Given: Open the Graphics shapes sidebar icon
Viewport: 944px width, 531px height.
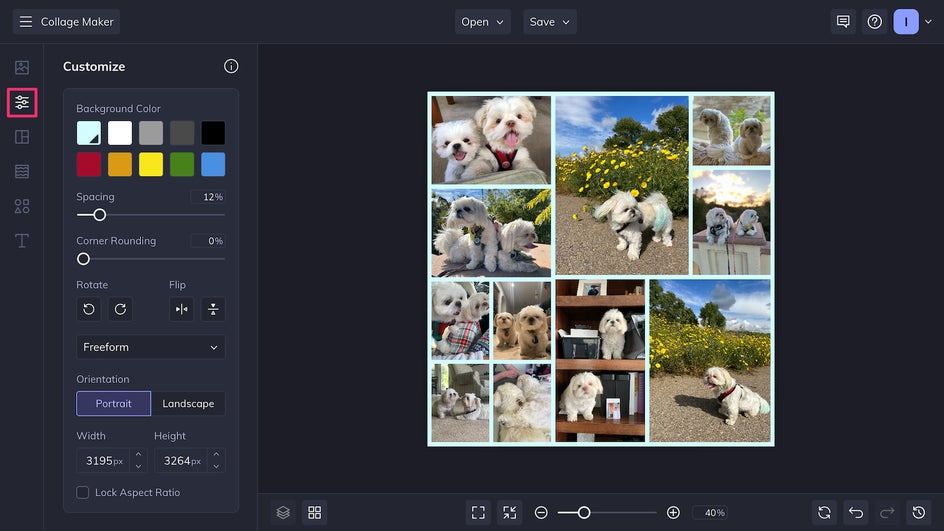Looking at the screenshot, I should (x=22, y=206).
